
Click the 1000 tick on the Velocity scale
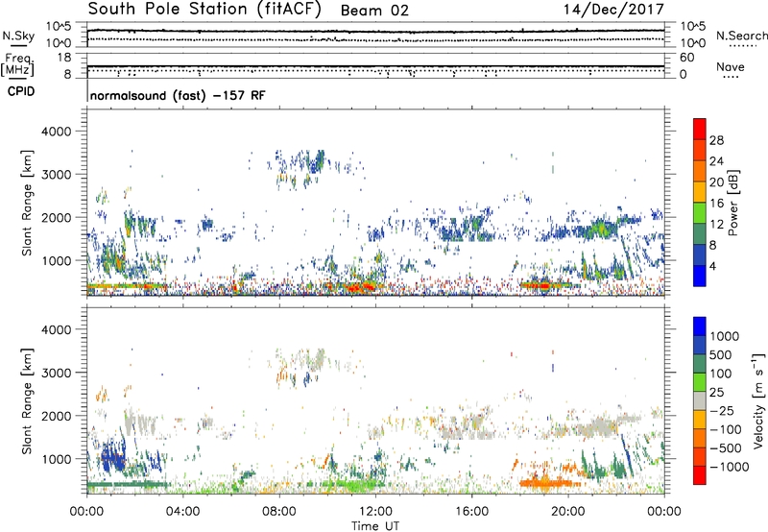(724, 336)
